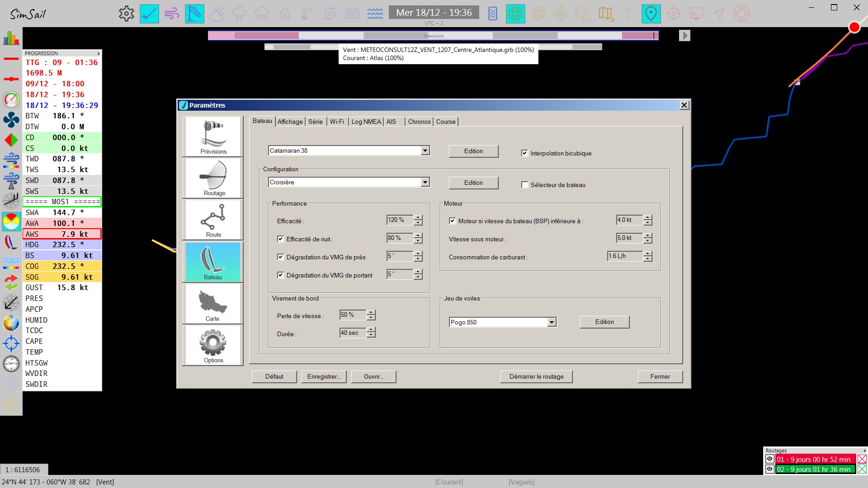Open the settings gear in top toolbar
The height and width of the screenshot is (488, 868).
pyautogui.click(x=127, y=14)
